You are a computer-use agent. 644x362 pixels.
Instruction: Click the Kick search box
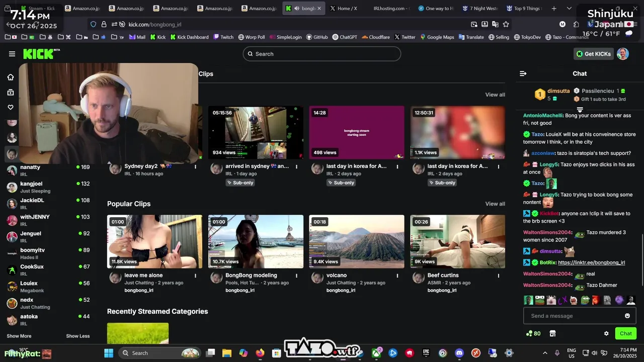(322, 54)
